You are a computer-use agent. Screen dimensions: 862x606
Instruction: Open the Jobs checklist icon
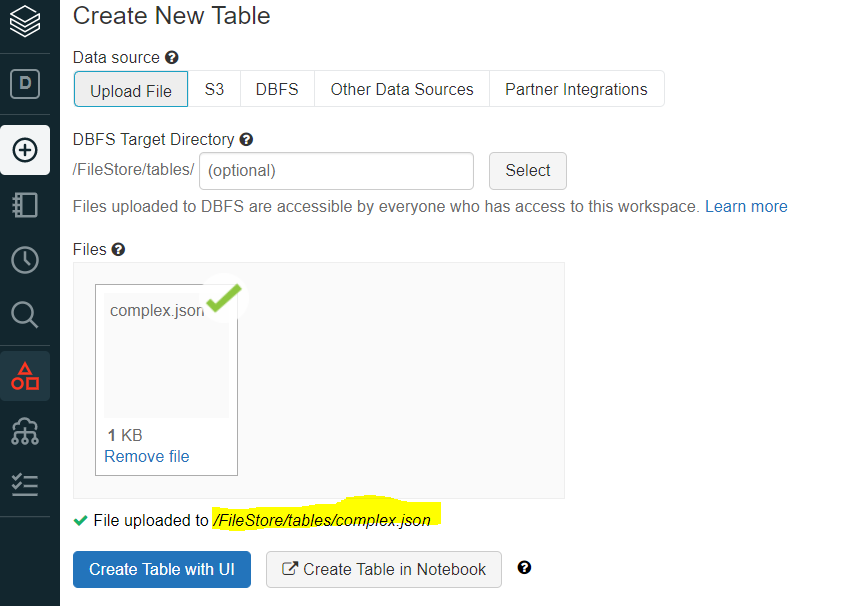[25, 486]
